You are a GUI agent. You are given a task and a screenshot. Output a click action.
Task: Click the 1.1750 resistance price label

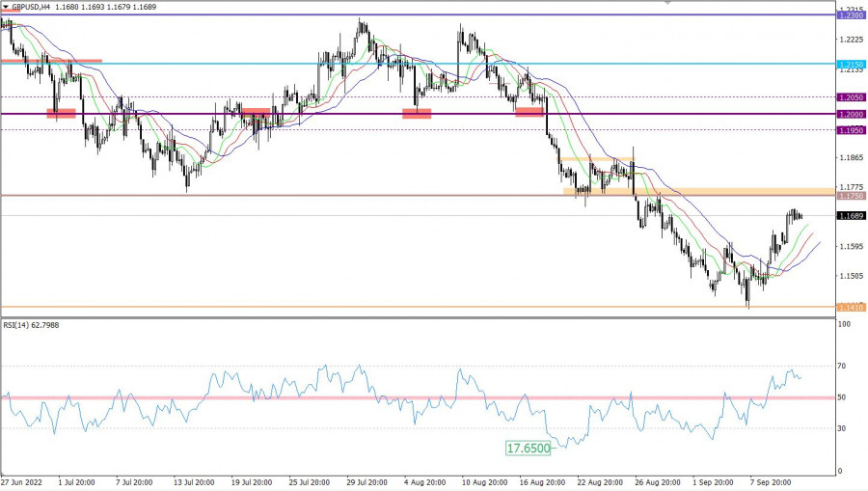tap(851, 196)
